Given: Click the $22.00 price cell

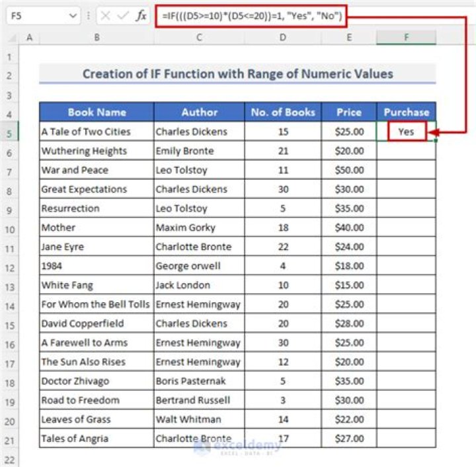Looking at the screenshot, I should (x=349, y=419).
